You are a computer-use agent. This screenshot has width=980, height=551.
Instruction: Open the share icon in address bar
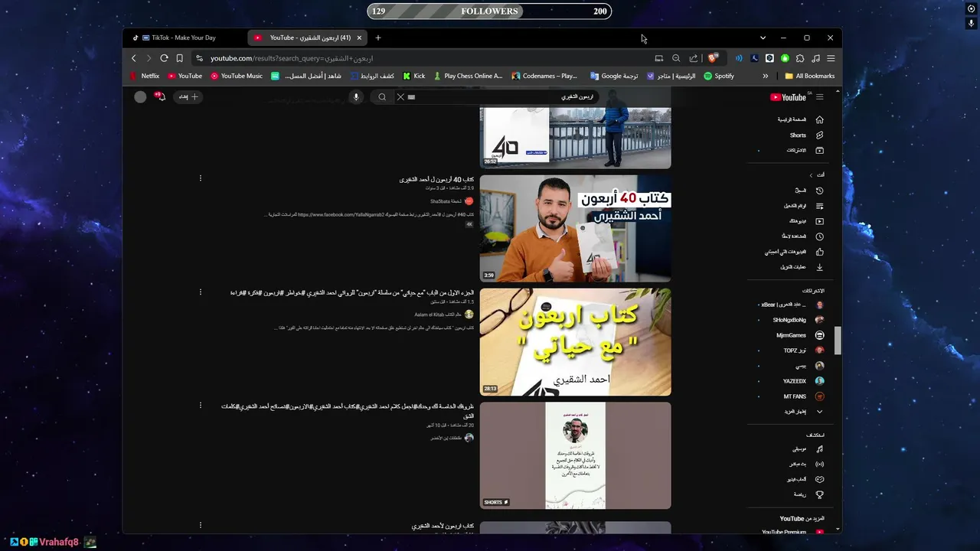tap(694, 58)
